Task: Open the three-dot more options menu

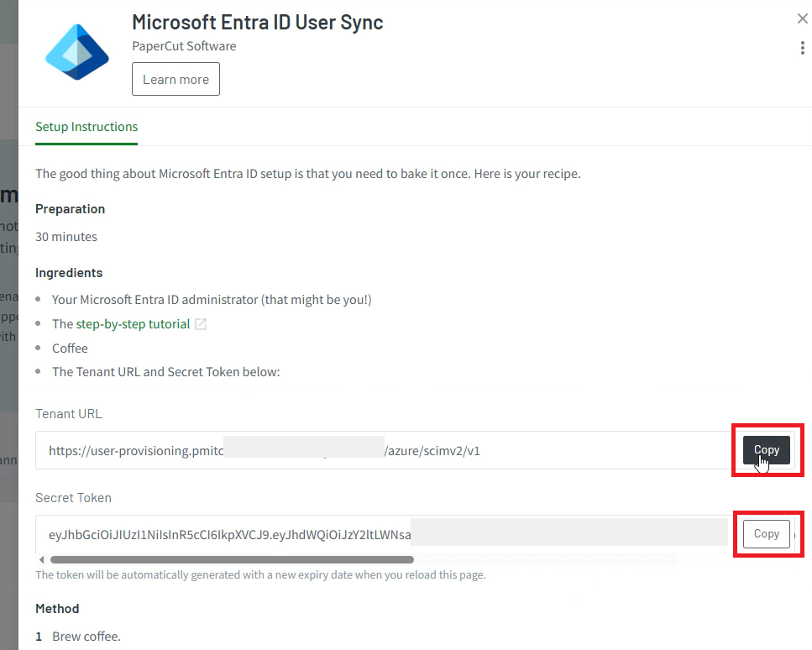Action: 802,48
